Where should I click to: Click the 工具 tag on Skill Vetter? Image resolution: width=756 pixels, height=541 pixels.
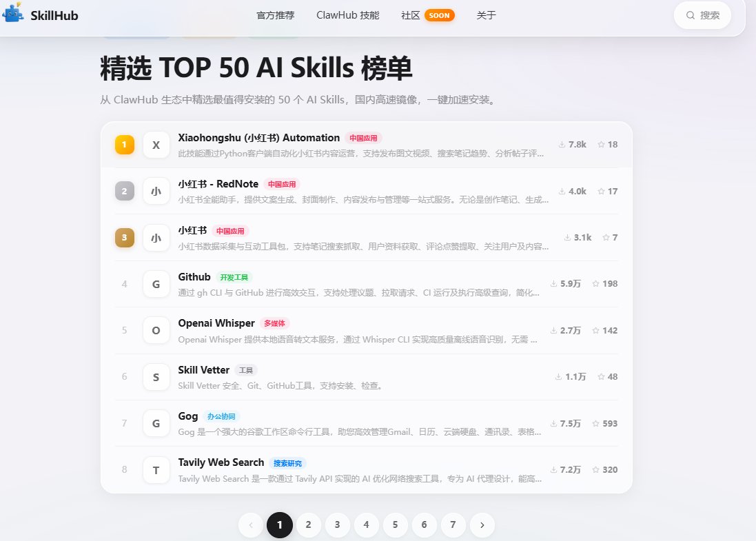coord(246,370)
